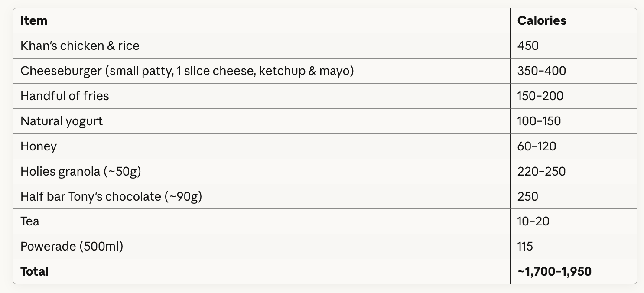Screen dimensions: 644x293
Task: Select the "Natural yogurt" row label
Action: click(x=62, y=121)
